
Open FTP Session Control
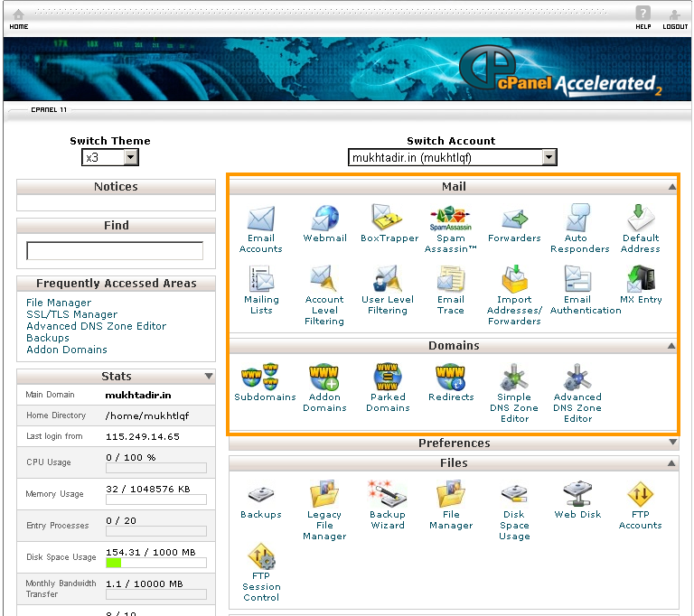point(261,555)
